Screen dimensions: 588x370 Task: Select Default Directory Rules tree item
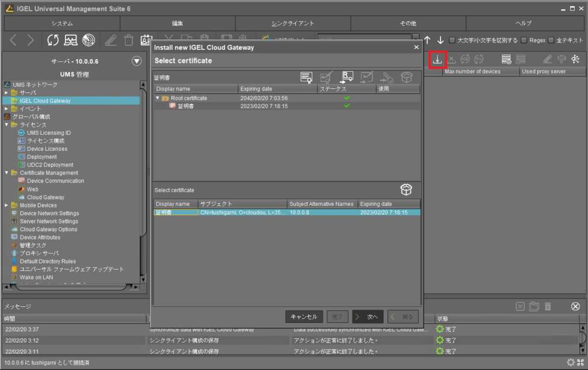48,262
